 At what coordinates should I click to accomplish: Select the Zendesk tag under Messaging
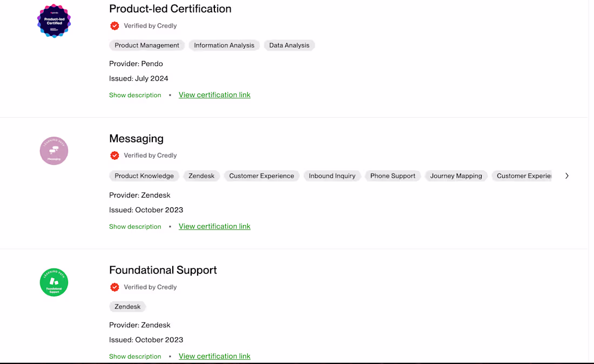pos(201,176)
